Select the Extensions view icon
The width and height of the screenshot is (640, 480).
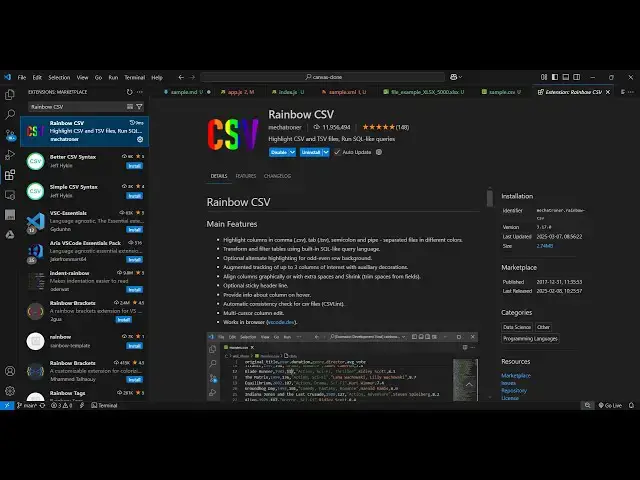tap(10, 175)
